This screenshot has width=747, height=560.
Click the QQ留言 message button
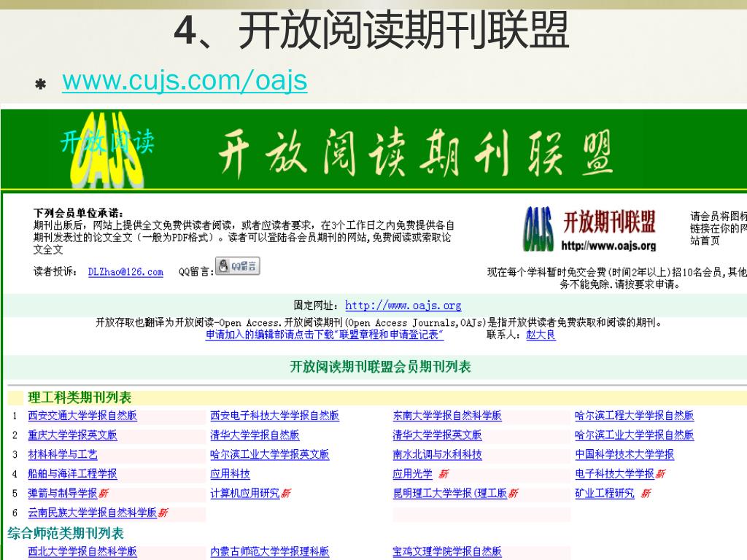point(237,265)
